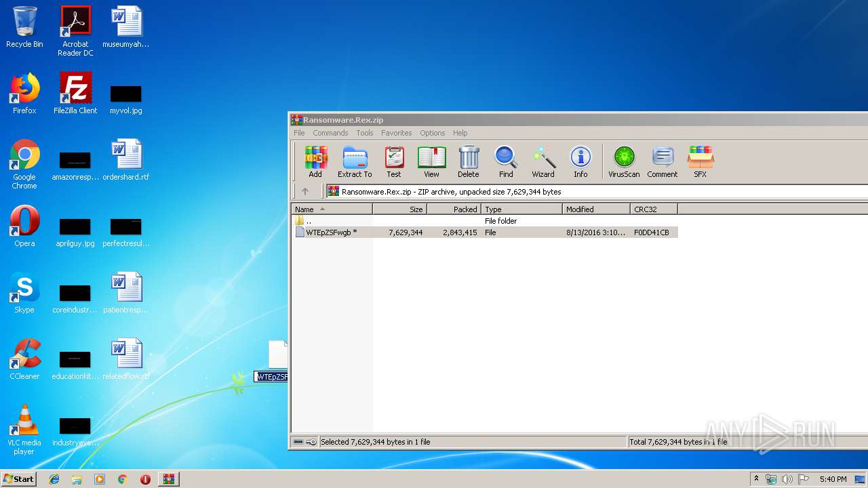
Task: Go up one folder level arrow
Action: [305, 192]
